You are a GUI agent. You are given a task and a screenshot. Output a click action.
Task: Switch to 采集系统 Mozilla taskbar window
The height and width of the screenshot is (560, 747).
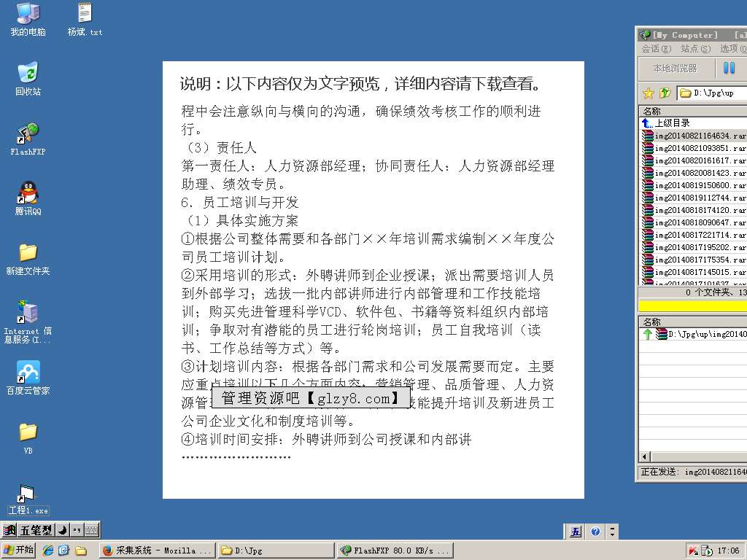pos(158,551)
